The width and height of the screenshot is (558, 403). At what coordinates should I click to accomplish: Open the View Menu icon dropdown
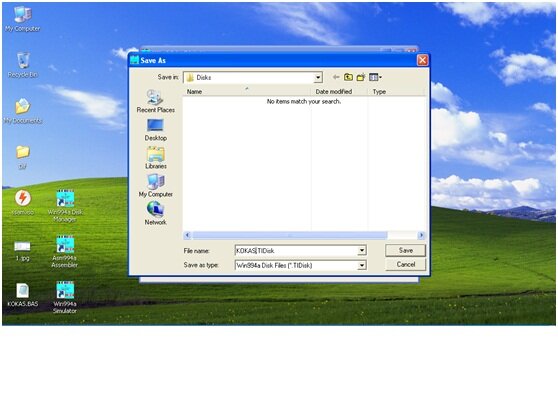(375, 77)
